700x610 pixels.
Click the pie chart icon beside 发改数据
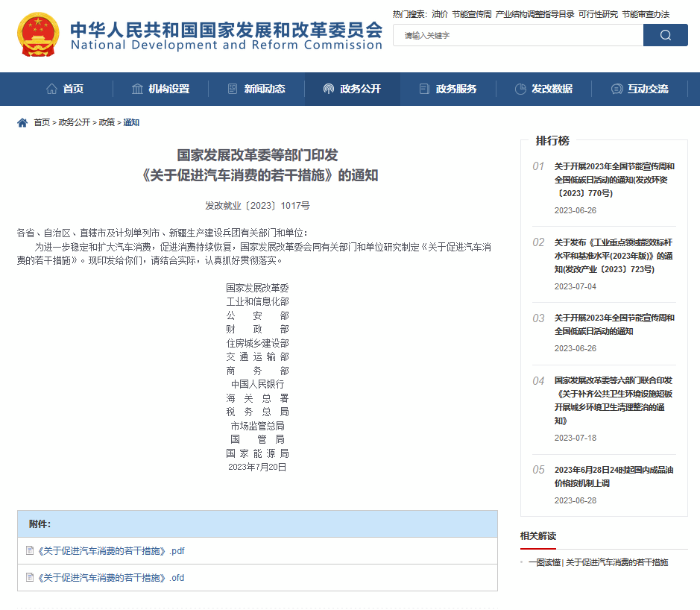pyautogui.click(x=520, y=89)
